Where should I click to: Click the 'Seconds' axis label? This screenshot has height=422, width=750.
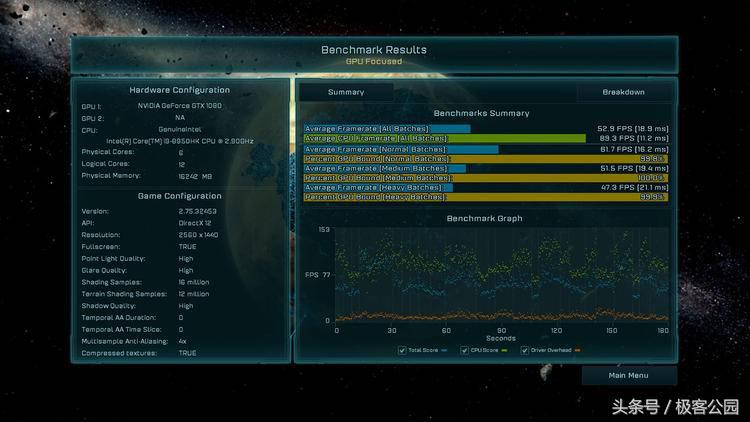501,338
